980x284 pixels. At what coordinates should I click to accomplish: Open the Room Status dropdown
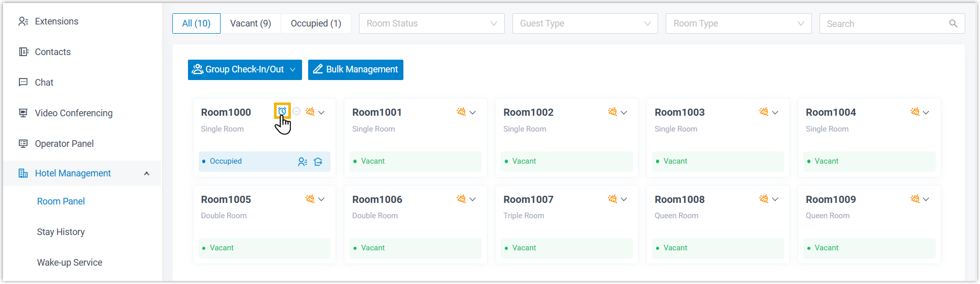click(x=431, y=23)
